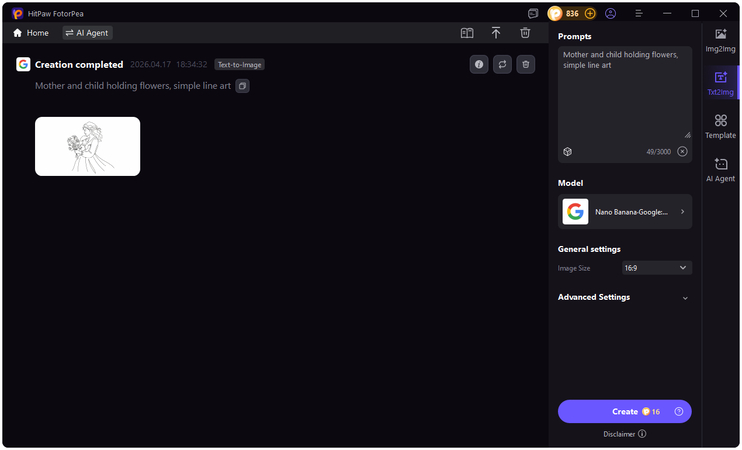Expand Advanced Settings section

(623, 297)
